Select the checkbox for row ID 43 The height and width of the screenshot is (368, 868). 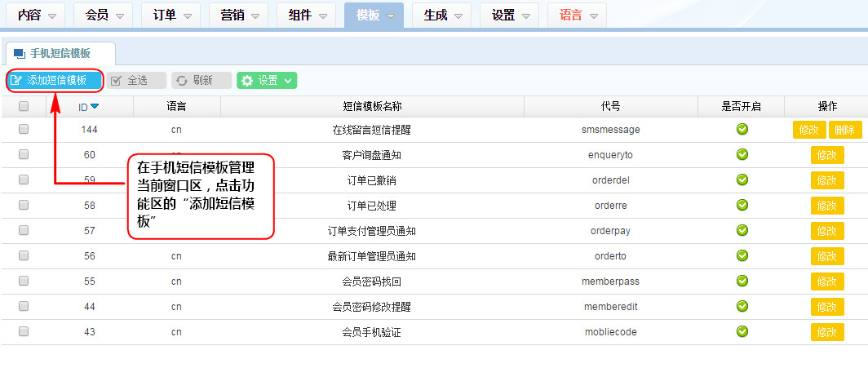(x=24, y=331)
